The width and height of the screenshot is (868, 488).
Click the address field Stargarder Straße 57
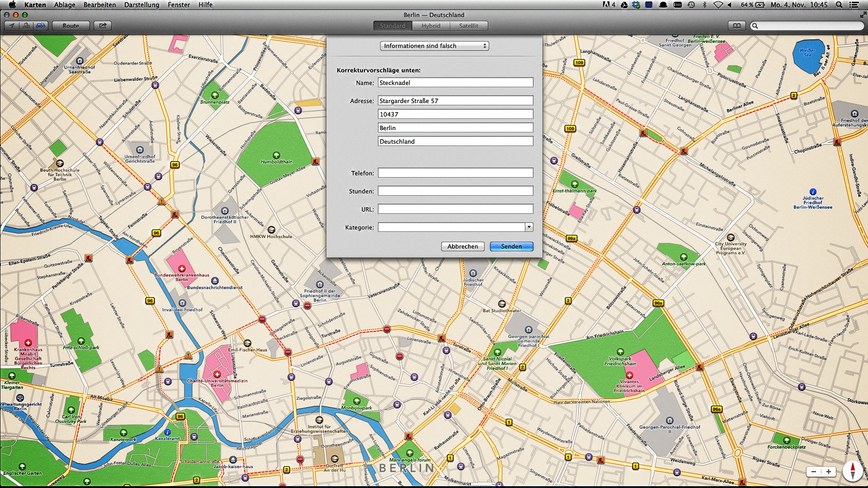(x=455, y=100)
